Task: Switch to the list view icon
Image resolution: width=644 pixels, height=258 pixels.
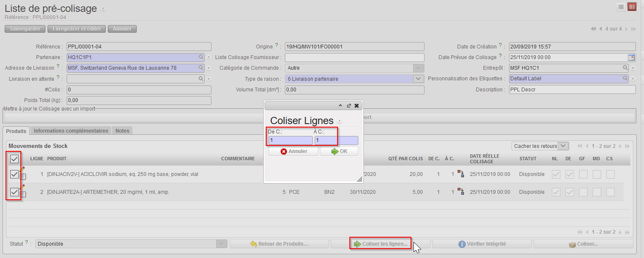Action: pyautogui.click(x=621, y=7)
